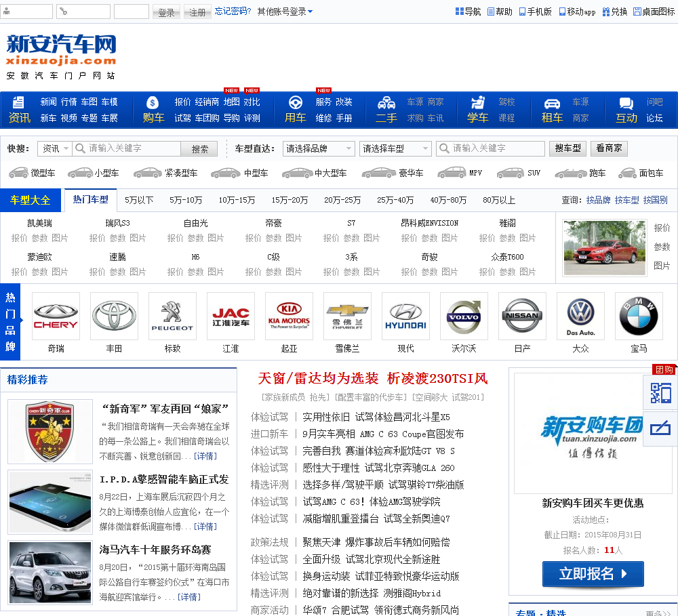Click the 新安汽车网 site logo
The width and height of the screenshot is (678, 616).
point(62,56)
